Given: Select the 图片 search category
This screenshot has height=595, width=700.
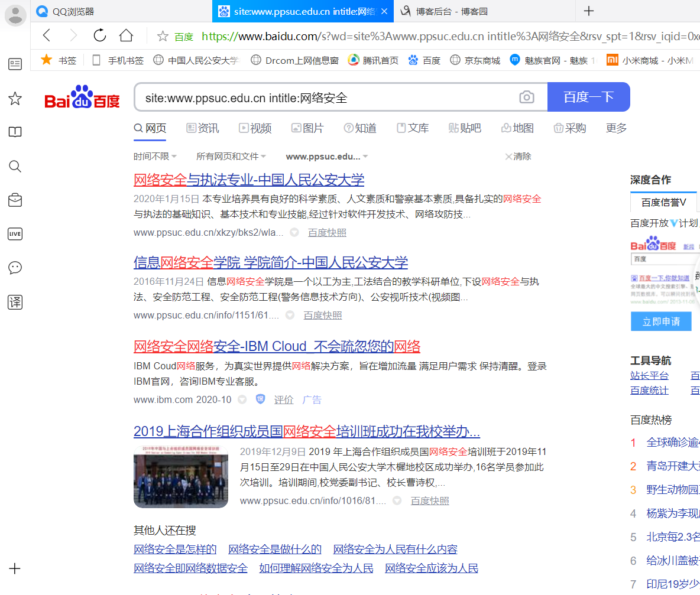Looking at the screenshot, I should [307, 128].
